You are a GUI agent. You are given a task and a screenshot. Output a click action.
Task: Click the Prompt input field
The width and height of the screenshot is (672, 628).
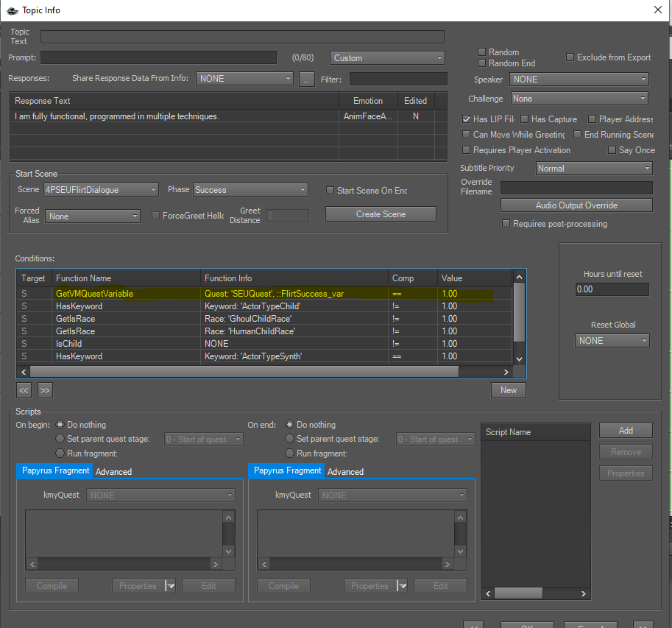click(x=158, y=57)
